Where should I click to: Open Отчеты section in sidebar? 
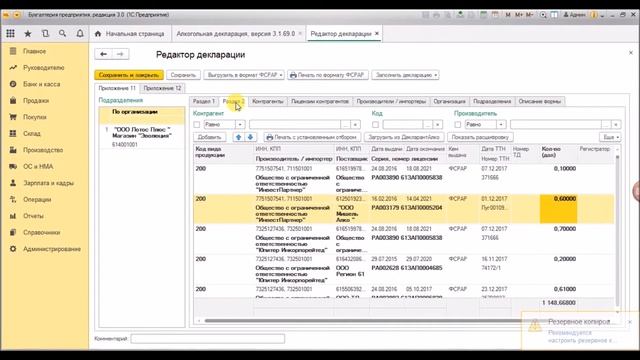33,216
